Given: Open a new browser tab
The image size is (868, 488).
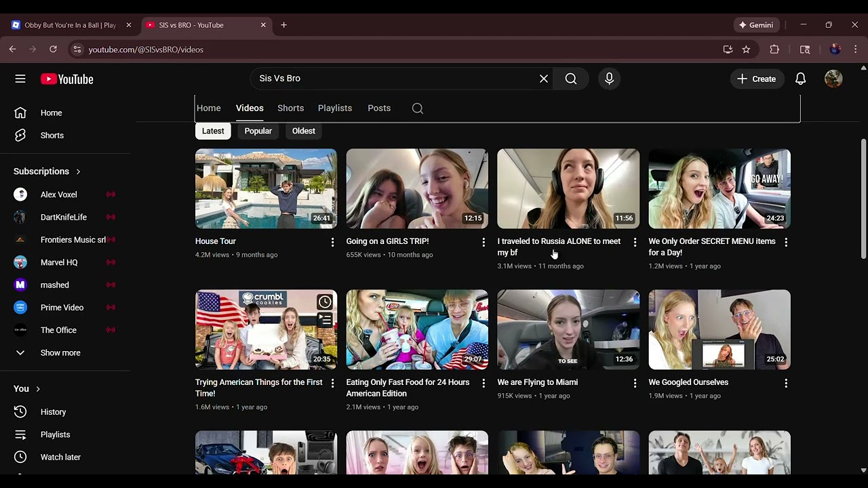Looking at the screenshot, I should pos(284,25).
